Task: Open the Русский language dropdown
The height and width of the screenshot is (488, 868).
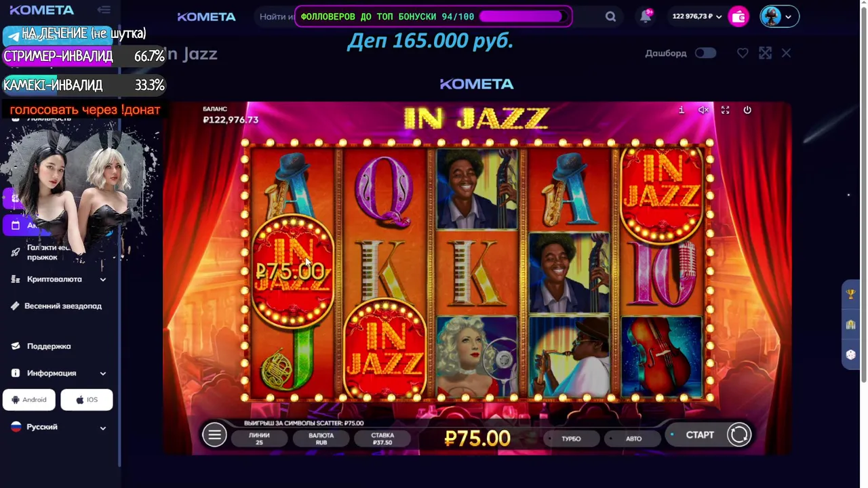Action: pos(59,427)
